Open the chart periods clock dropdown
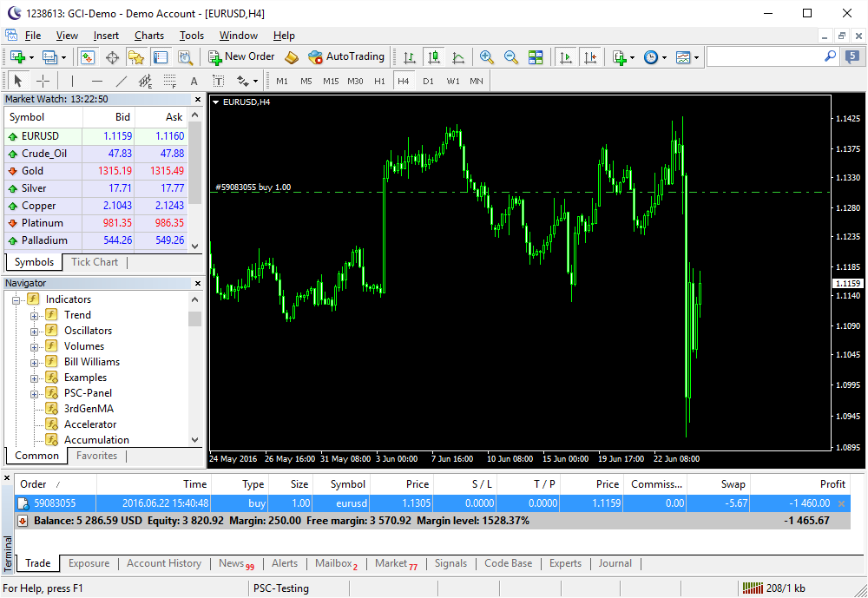 (x=655, y=57)
